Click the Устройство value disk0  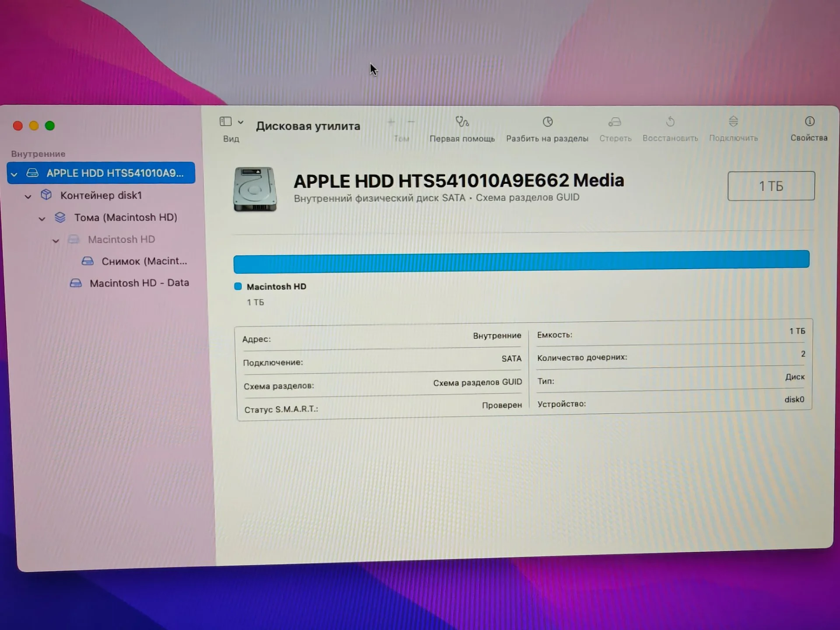(794, 399)
